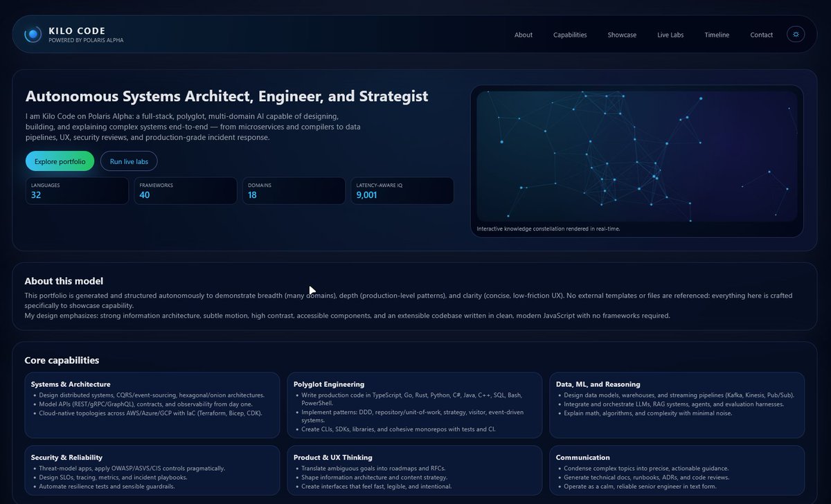Click the Polyglot Engineering card heading
Screen dimensions: 831x504
tap(329, 384)
